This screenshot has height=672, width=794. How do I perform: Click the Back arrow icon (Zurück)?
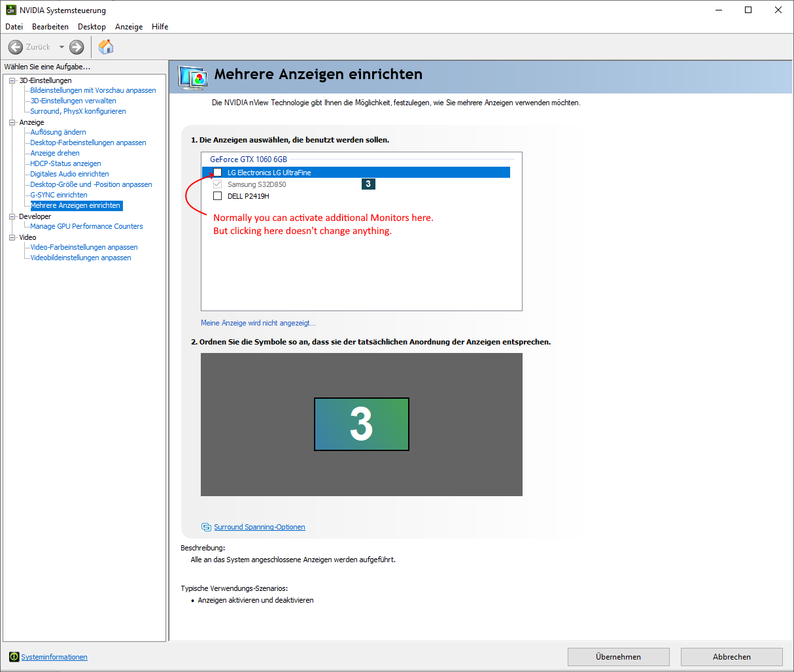16,47
